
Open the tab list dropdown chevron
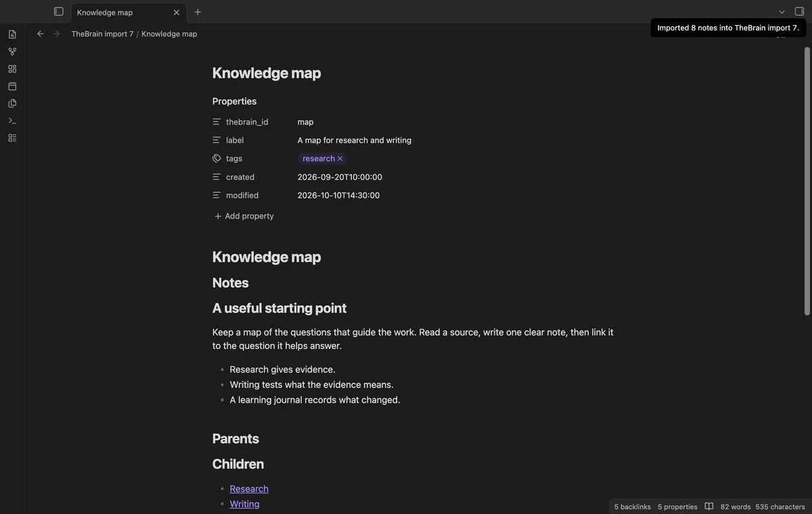pos(782,11)
